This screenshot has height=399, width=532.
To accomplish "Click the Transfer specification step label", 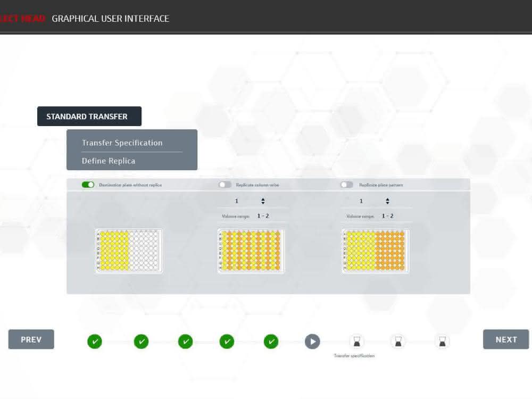I will (354, 355).
